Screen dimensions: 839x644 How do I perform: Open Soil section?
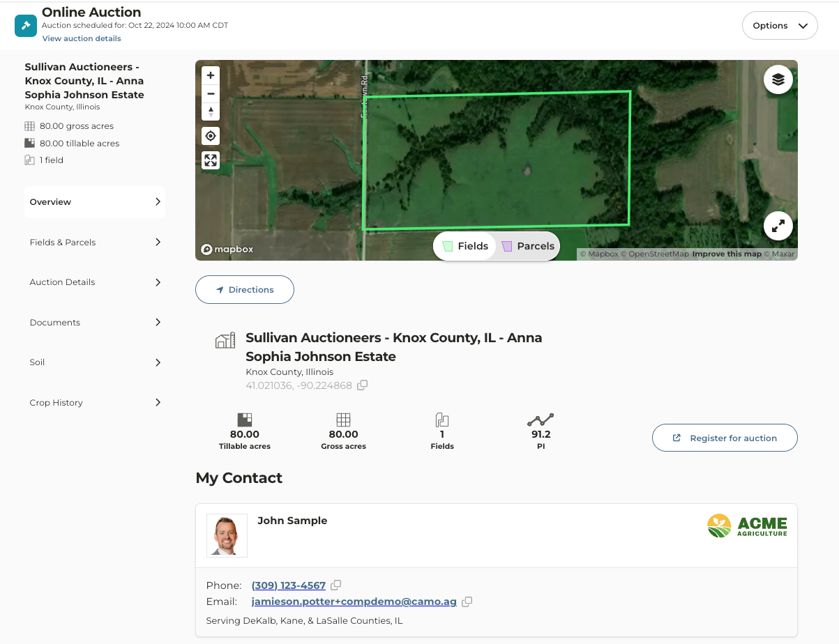coord(95,362)
